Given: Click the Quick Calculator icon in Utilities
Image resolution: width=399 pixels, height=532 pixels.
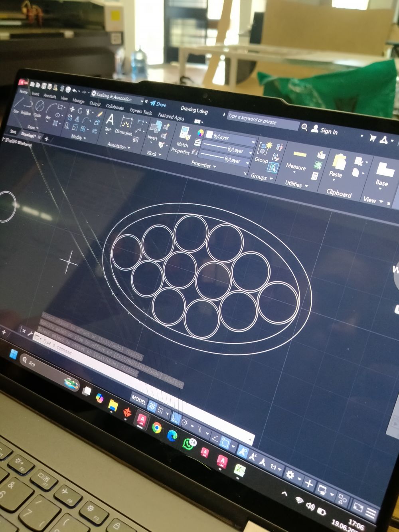Looking at the screenshot, I should (315, 176).
